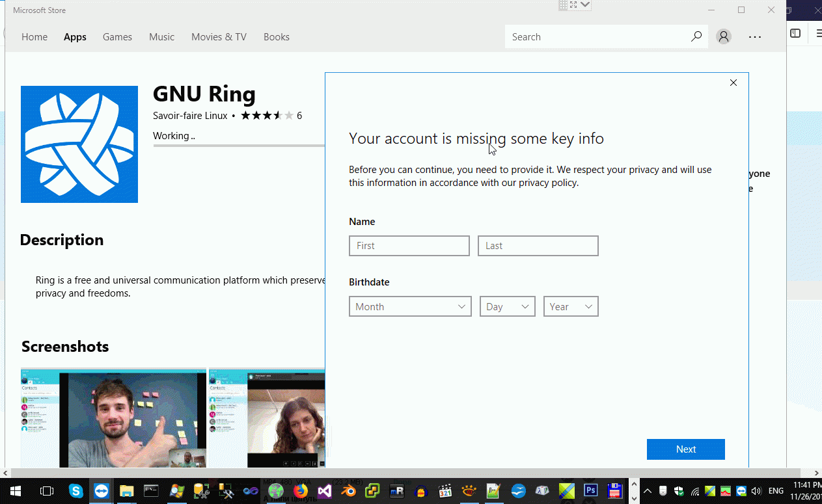Launch Firefox from the taskbar
The image size is (822, 504).
click(300, 491)
